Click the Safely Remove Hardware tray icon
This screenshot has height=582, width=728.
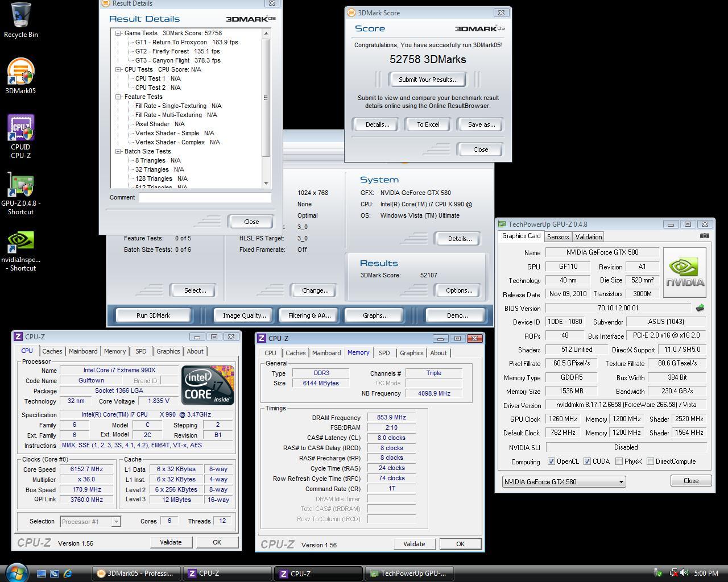pos(658,573)
